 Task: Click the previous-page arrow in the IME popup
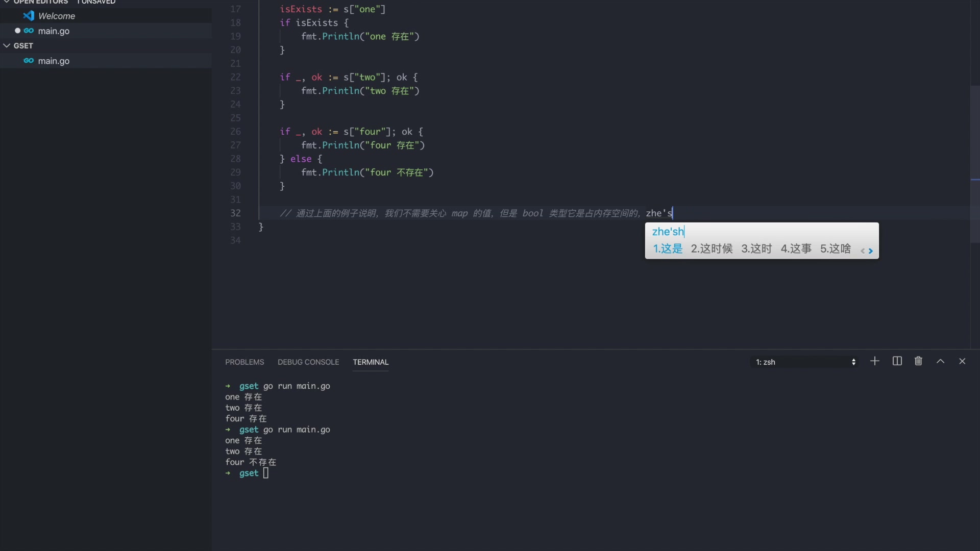coord(862,251)
